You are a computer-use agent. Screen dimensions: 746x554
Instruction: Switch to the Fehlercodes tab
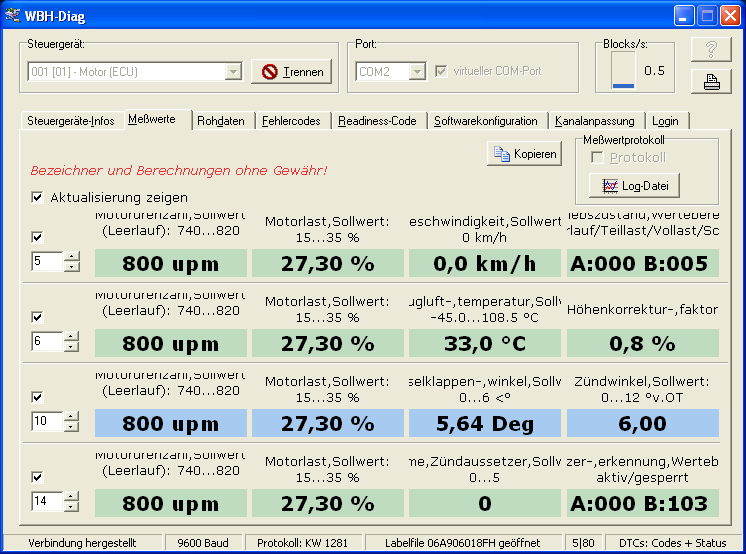(291, 121)
